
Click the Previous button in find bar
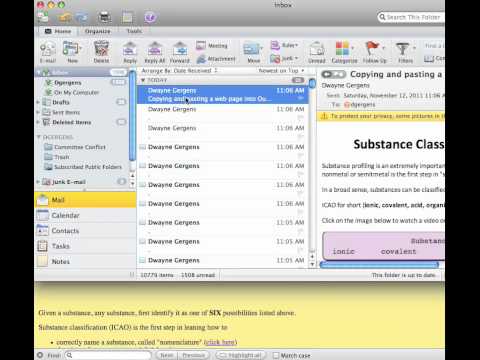(194, 355)
